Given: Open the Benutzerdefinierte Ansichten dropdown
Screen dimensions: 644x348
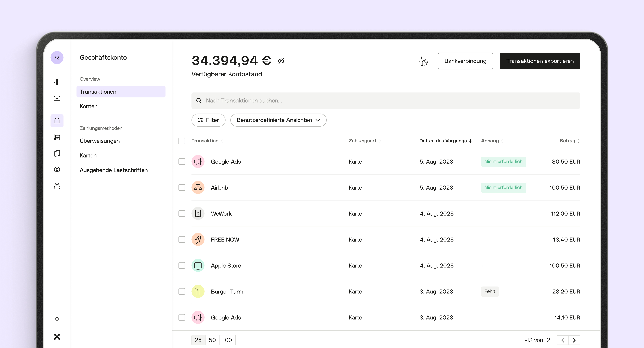Looking at the screenshot, I should click(x=278, y=120).
